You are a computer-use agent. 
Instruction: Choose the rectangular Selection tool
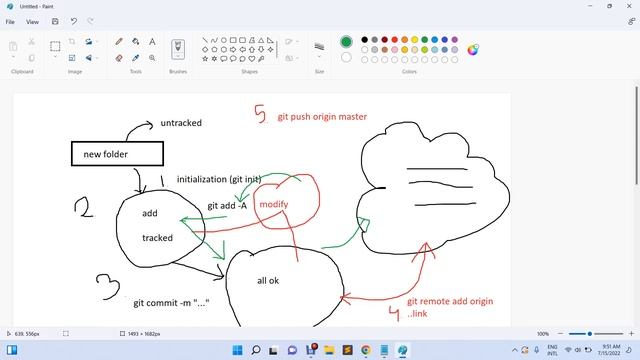(55, 46)
